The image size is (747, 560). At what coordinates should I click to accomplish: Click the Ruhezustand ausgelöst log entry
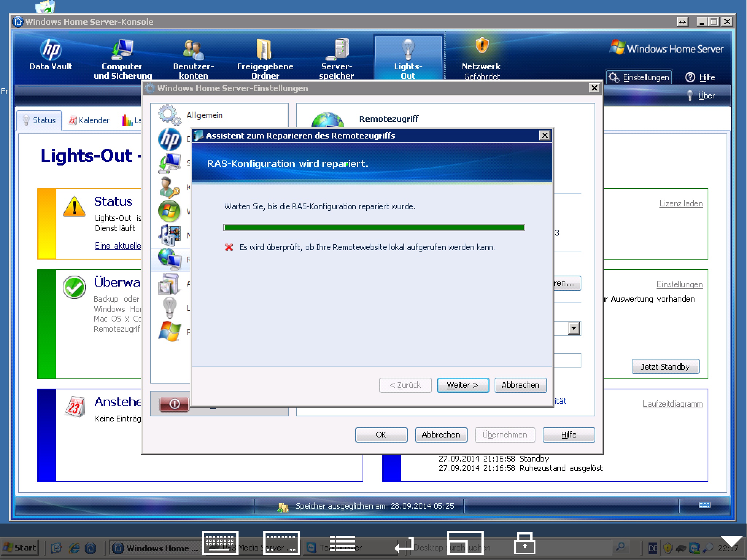520,468
